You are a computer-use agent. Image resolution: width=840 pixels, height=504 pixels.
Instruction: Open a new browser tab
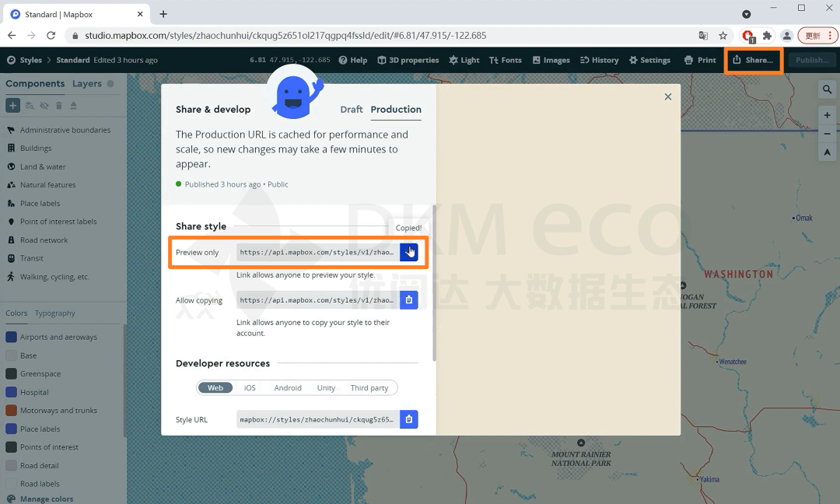(x=163, y=14)
